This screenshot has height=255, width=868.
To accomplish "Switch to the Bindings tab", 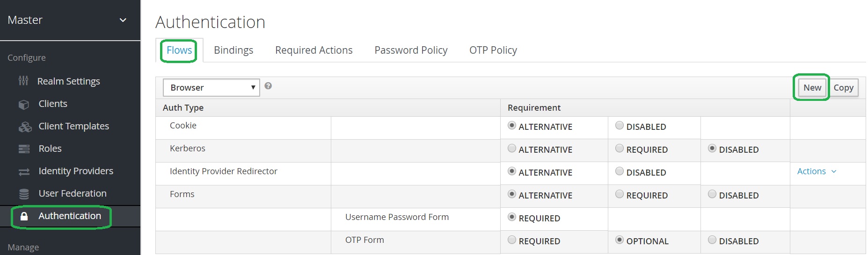I will click(233, 50).
